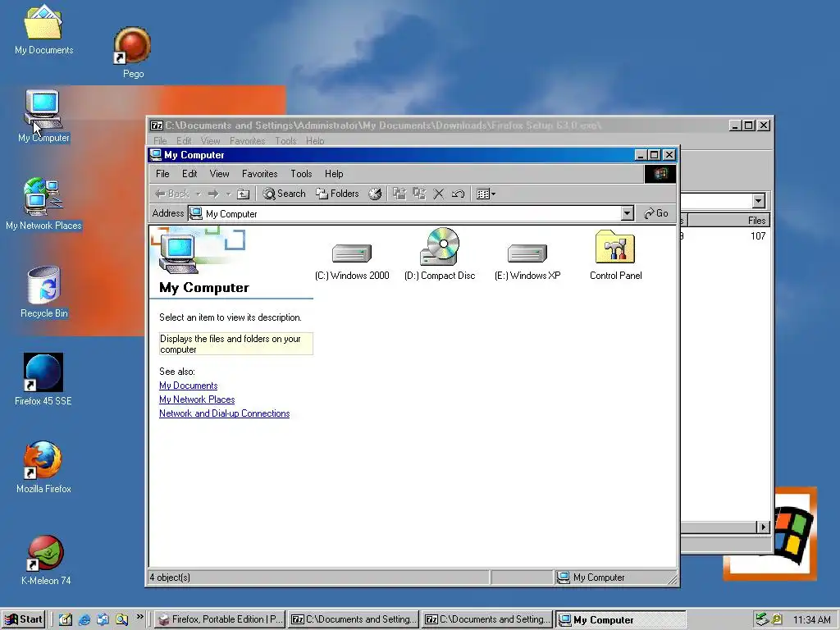Open My Documents desktop icon

pos(44,30)
